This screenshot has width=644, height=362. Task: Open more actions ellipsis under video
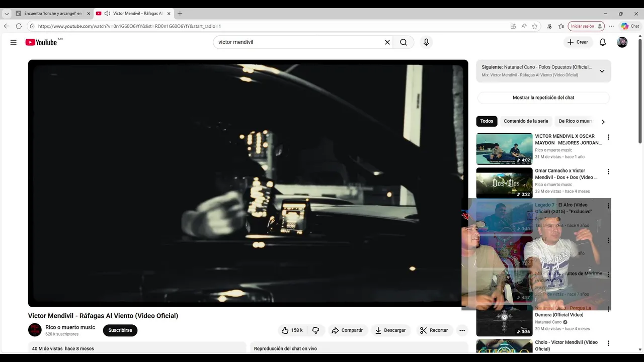point(462,330)
